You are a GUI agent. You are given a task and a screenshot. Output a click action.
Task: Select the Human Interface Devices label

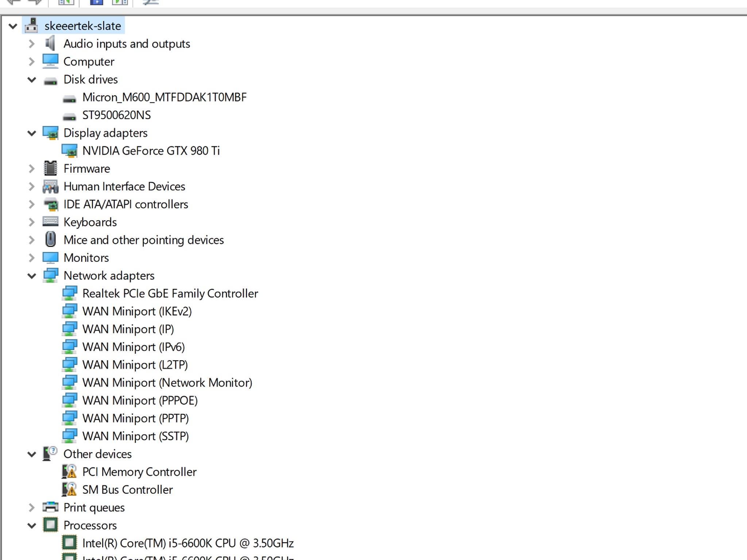[x=124, y=187]
